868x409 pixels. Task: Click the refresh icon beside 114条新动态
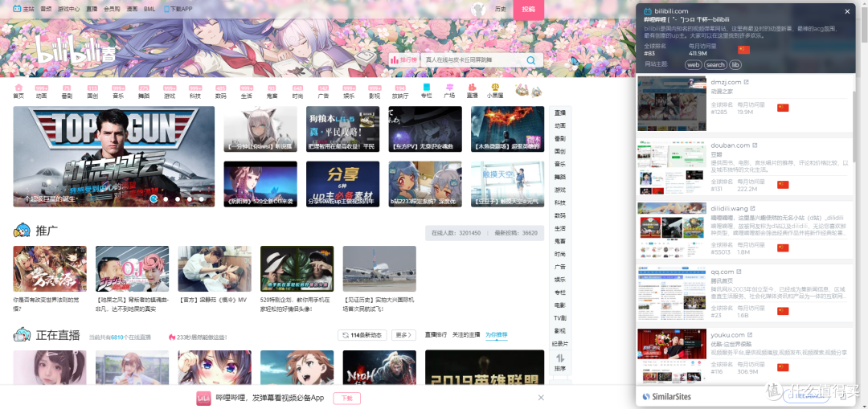(346, 335)
